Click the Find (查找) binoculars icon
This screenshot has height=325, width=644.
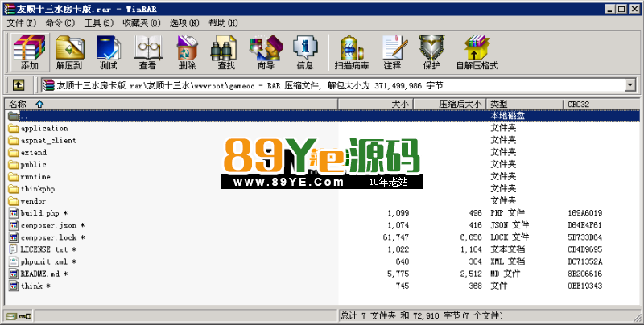coord(225,52)
